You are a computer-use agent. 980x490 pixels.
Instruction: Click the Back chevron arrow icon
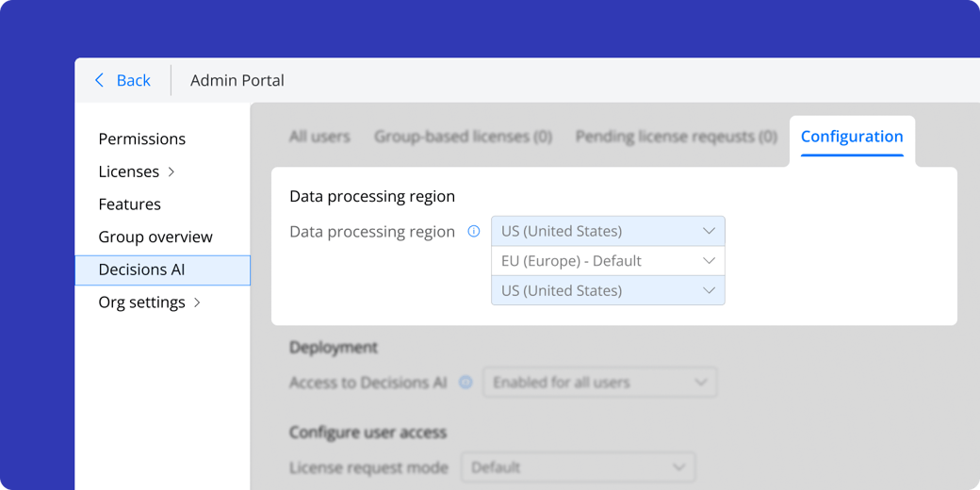coord(99,80)
